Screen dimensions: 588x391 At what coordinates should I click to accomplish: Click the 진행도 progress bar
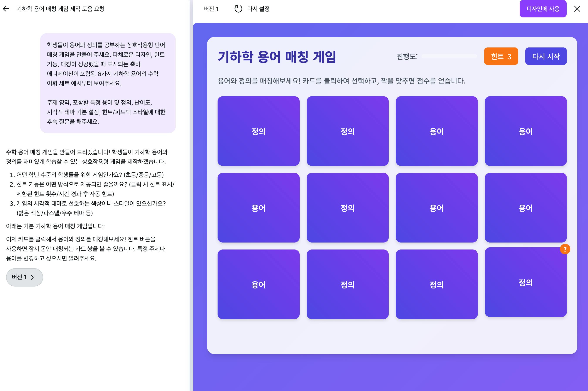coord(449,56)
